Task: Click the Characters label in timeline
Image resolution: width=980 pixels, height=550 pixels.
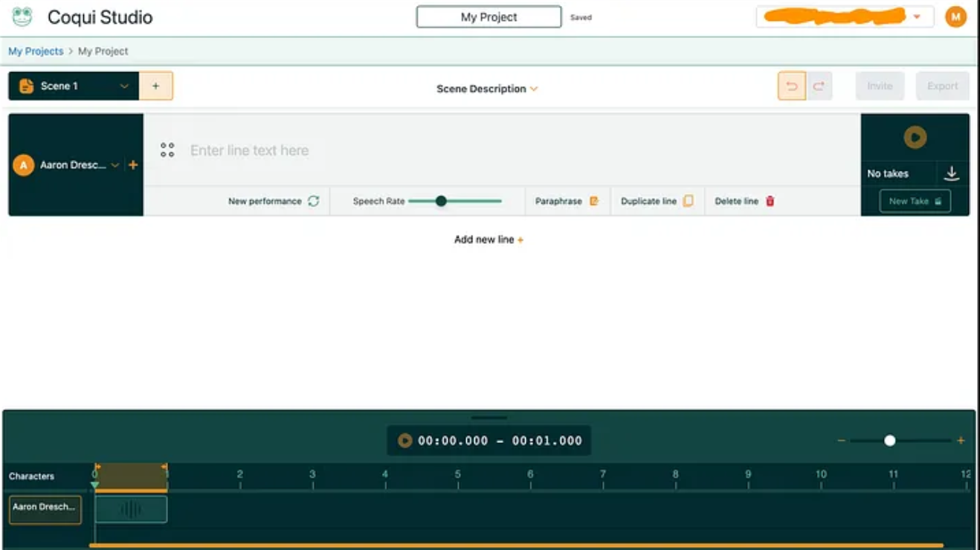Action: (x=31, y=476)
